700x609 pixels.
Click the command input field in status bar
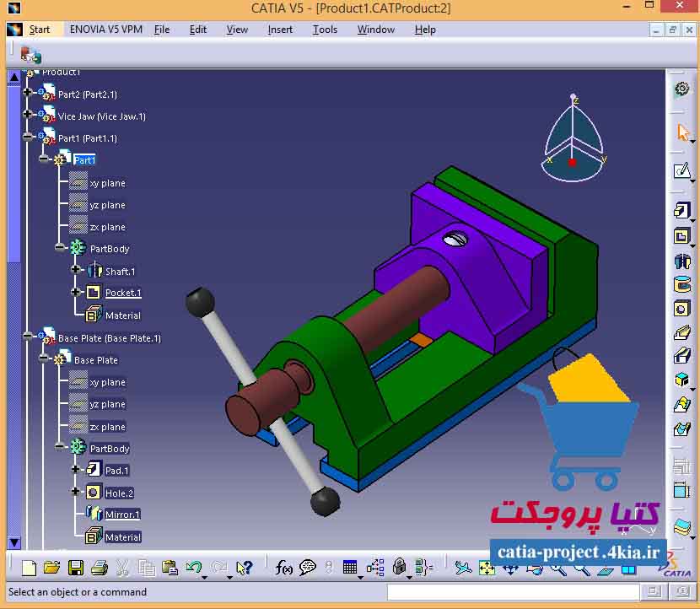click(514, 592)
